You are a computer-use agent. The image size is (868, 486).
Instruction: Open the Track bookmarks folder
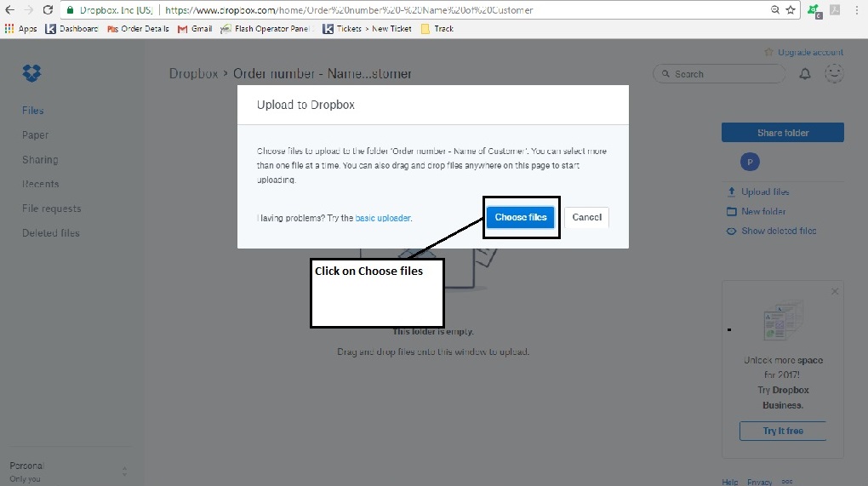437,29
